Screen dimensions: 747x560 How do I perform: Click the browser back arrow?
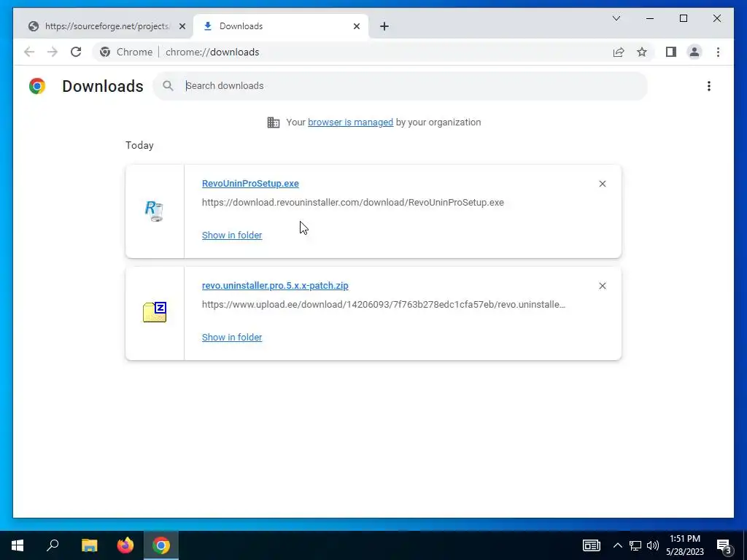point(29,52)
